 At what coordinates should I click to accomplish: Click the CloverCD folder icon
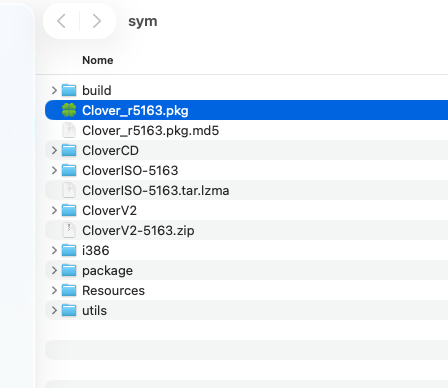[69, 150]
